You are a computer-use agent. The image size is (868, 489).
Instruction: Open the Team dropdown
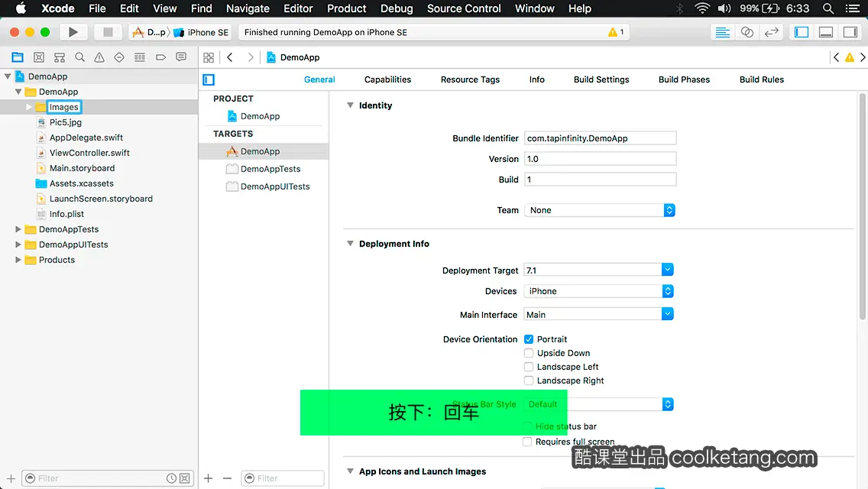[x=600, y=210]
